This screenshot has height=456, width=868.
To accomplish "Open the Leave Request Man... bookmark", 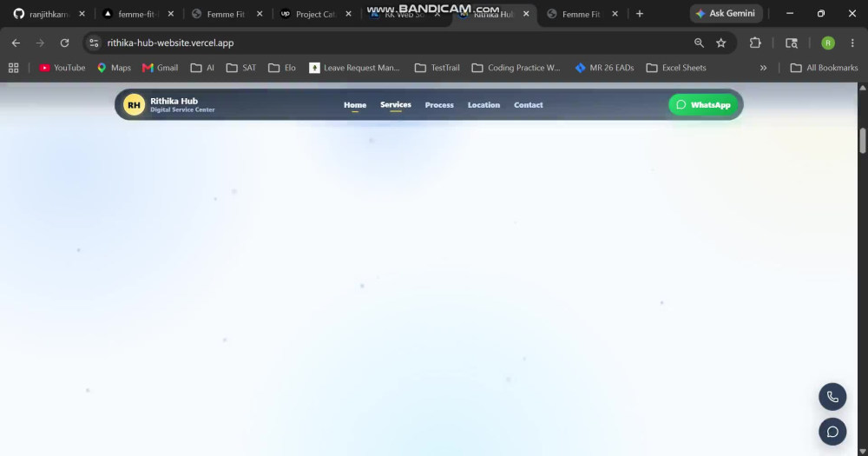I will point(354,68).
